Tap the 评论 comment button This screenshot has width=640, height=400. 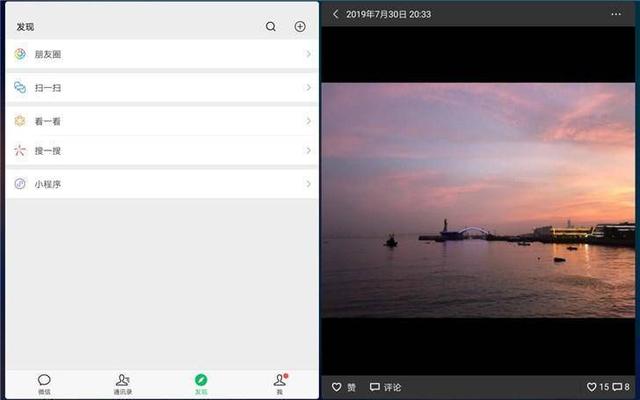click(x=385, y=387)
